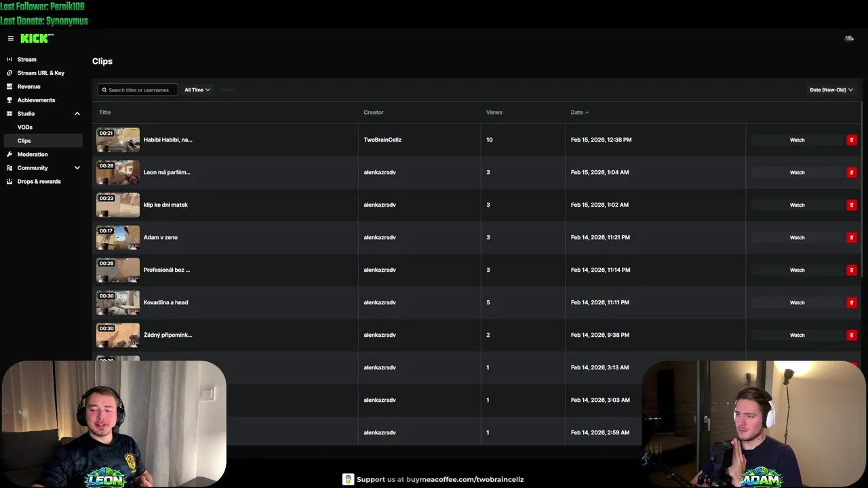Open the hamburger menu icon

10,39
